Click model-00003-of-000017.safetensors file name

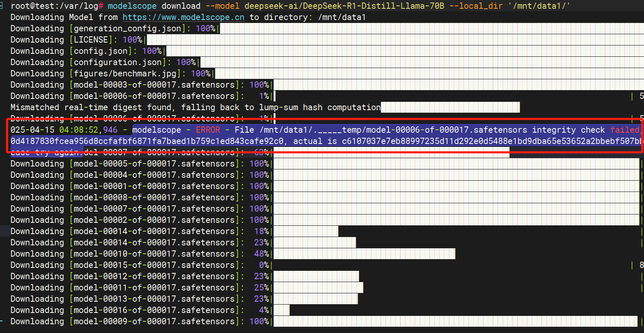tap(154, 85)
